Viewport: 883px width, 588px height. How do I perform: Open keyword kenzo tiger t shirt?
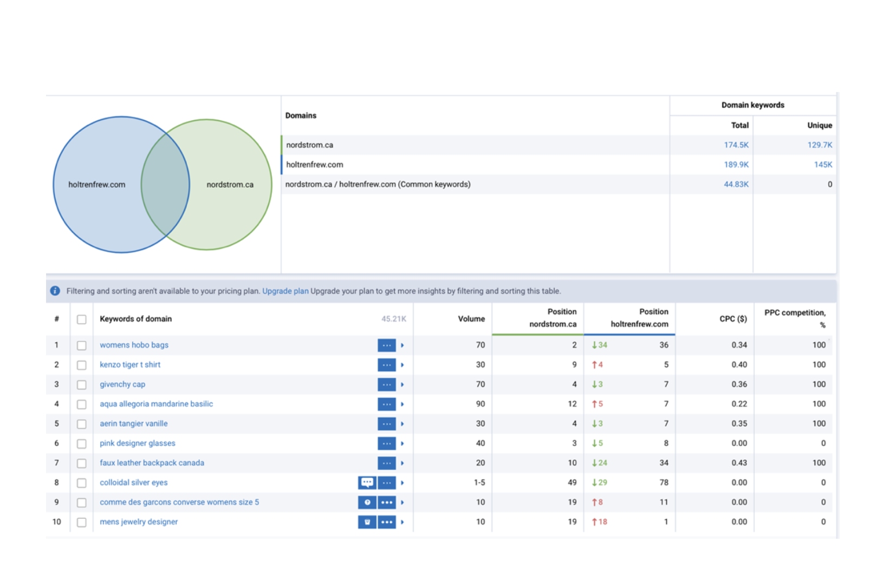(x=130, y=364)
